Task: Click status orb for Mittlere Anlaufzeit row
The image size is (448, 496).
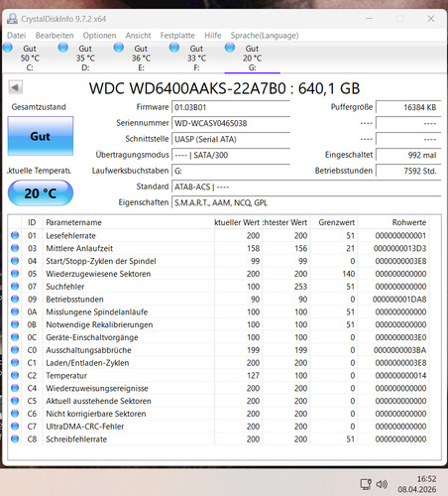Action: [x=15, y=248]
